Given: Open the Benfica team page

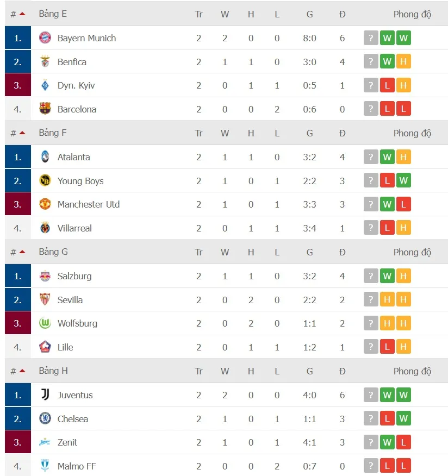Looking at the screenshot, I should pos(71,61).
